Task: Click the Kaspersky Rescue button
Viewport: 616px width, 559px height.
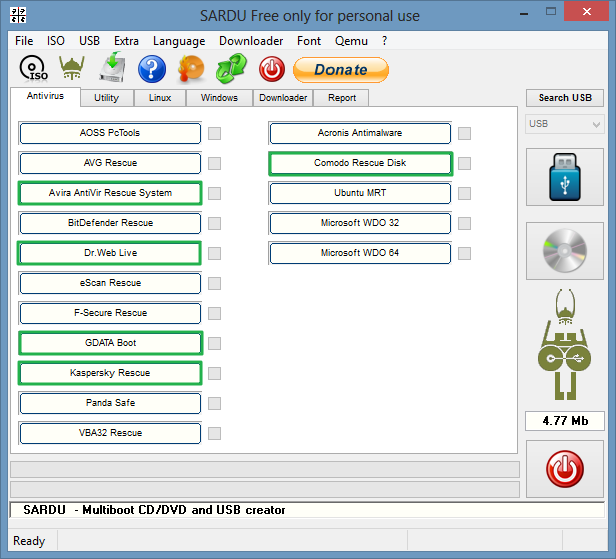Action: coord(110,373)
